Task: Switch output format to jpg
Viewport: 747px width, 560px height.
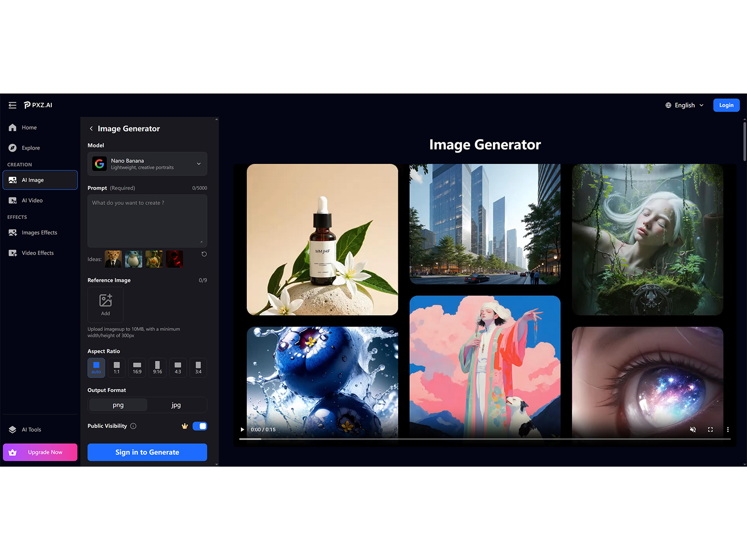Action: [x=176, y=405]
